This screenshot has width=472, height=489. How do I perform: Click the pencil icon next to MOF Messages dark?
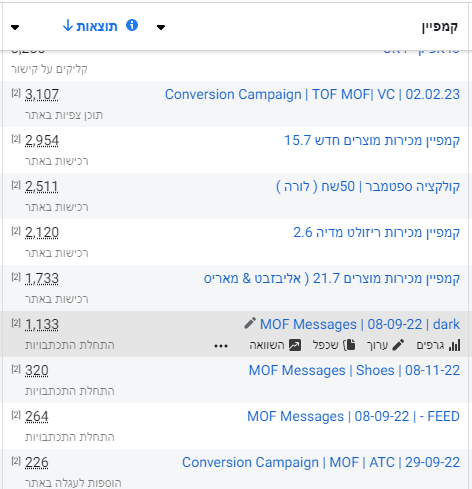250,323
